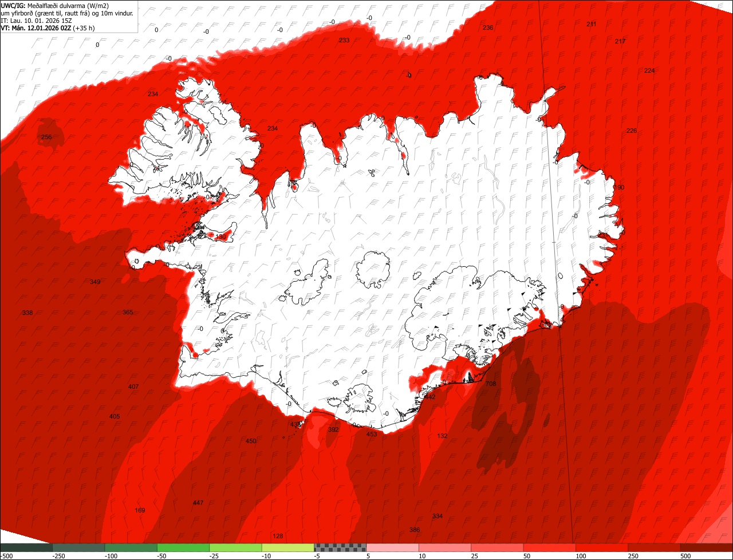733x560 pixels.
Task: Click the '-500' legend label
Action: 7,556
